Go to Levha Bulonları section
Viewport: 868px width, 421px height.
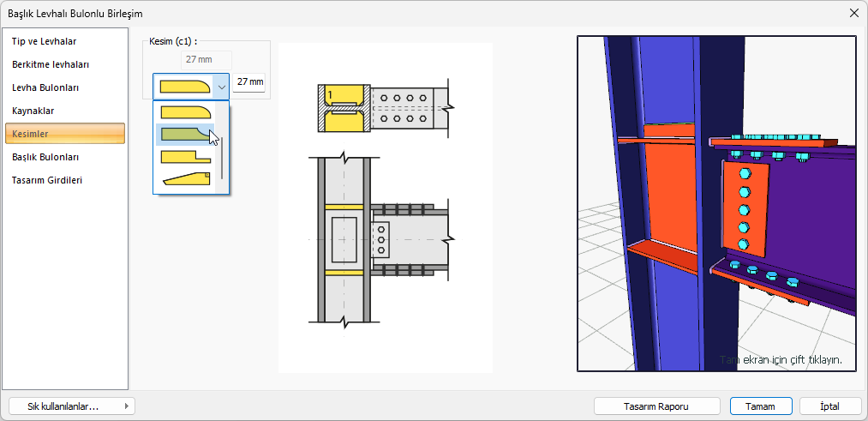click(x=45, y=87)
